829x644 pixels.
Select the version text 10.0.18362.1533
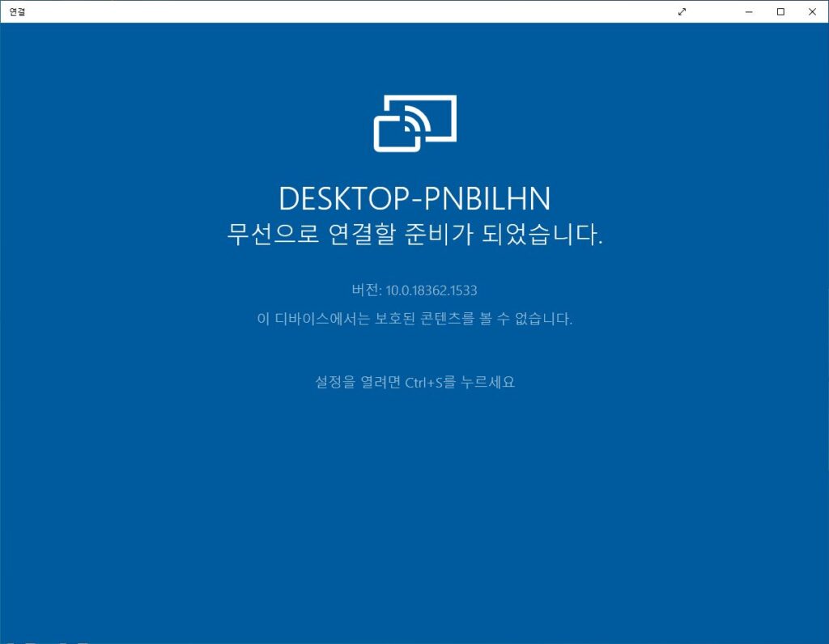414,290
